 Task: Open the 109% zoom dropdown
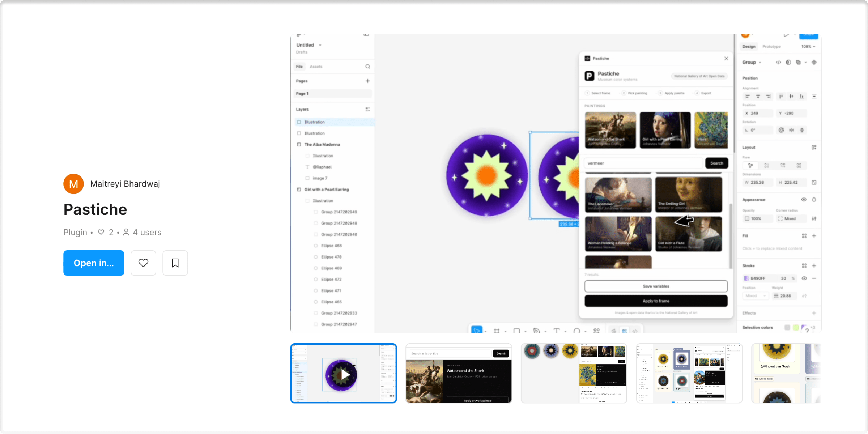[808, 47]
